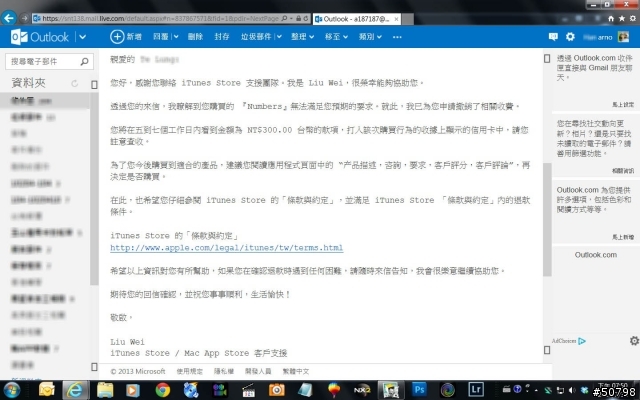
Task: Click the 隱私權 footer link
Action: pos(224,371)
